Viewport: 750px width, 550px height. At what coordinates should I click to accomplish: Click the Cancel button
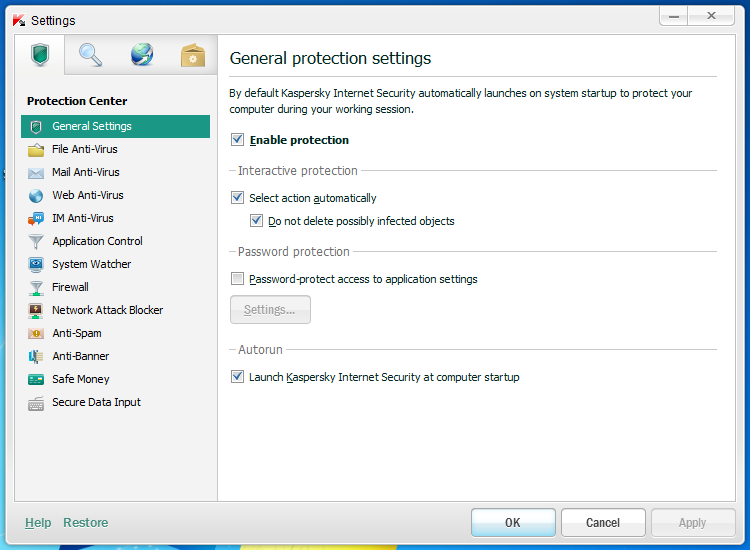pos(603,523)
